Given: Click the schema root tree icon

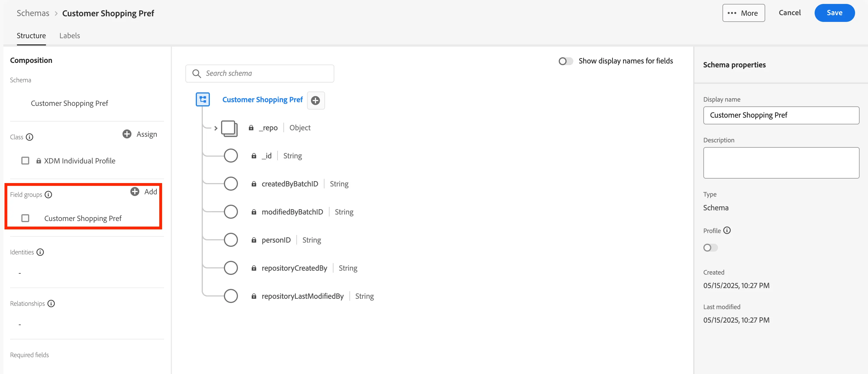Looking at the screenshot, I should coord(203,99).
